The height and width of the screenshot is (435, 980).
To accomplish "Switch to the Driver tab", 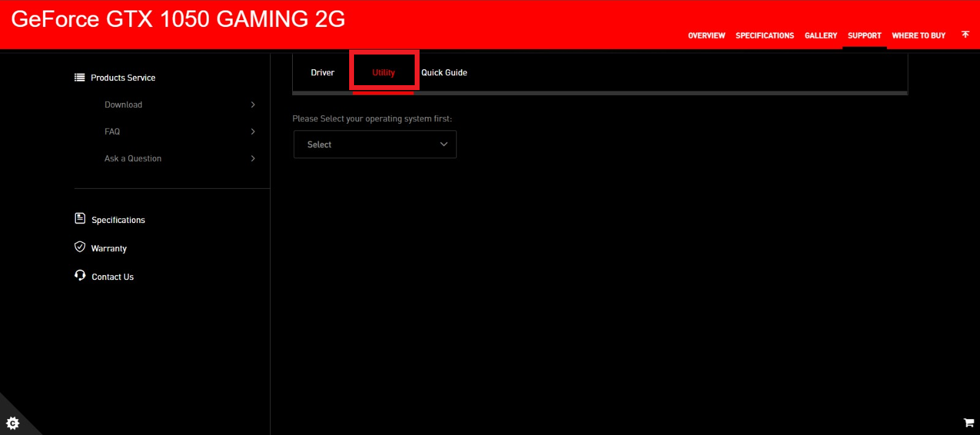I will click(322, 72).
